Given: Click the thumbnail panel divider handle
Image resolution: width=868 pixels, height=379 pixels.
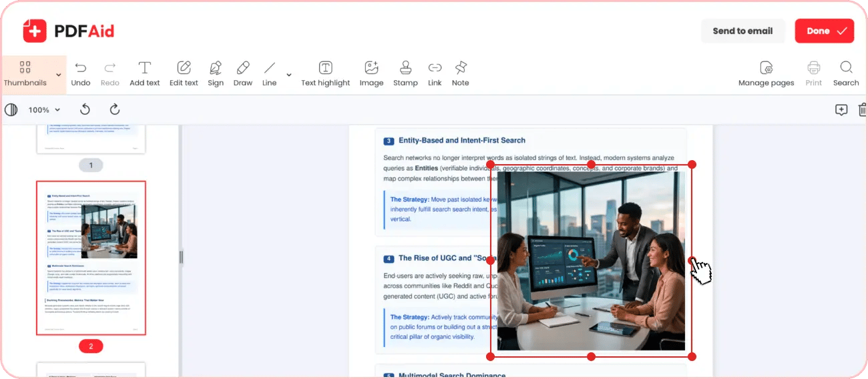Looking at the screenshot, I should point(181,257).
